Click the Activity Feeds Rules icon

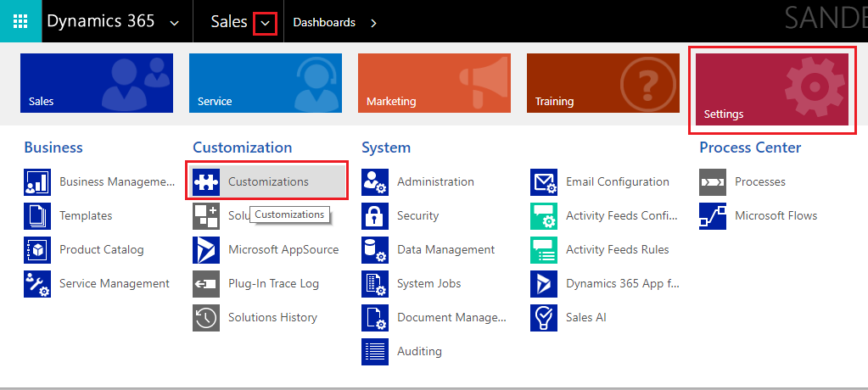point(544,249)
